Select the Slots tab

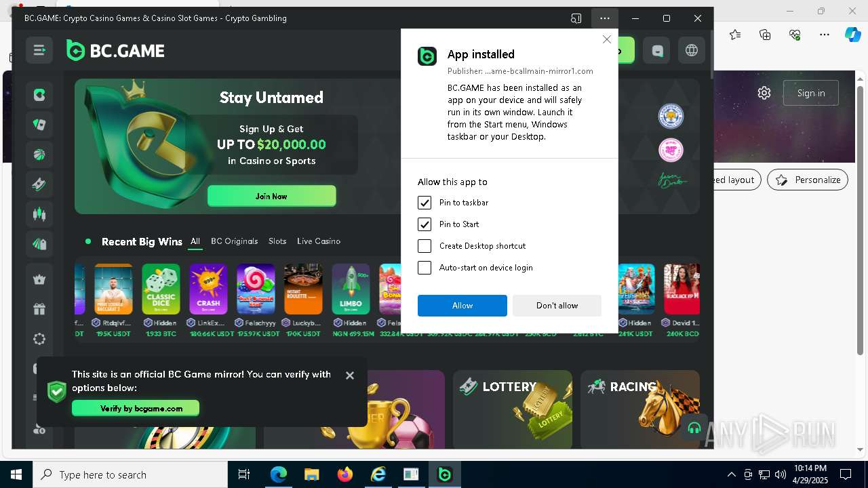click(x=277, y=241)
